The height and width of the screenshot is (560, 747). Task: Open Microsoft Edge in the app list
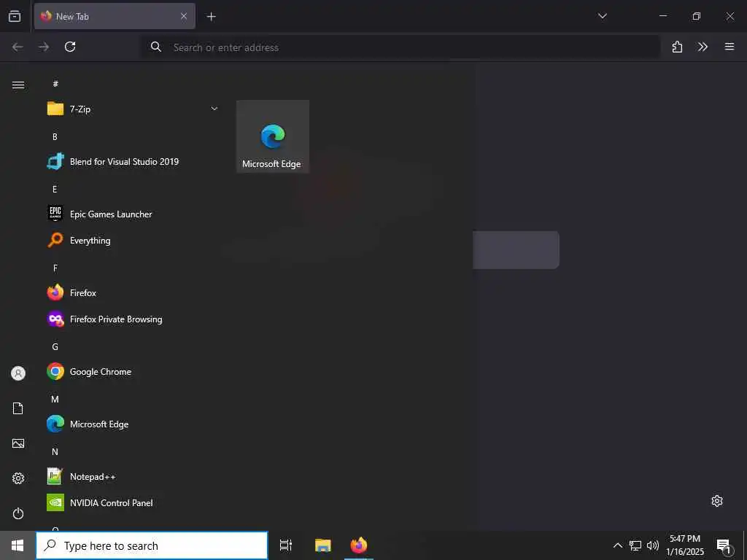(133, 424)
